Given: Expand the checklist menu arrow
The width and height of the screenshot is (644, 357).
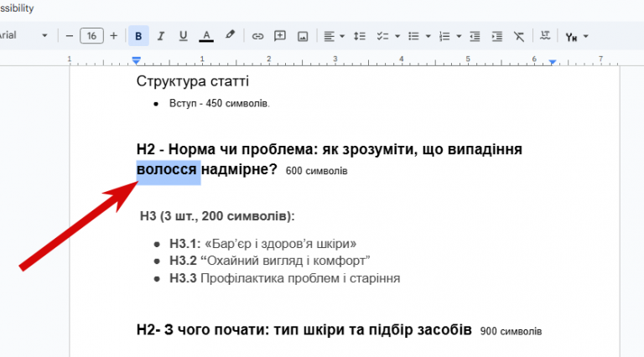Looking at the screenshot, I should coord(397,37).
